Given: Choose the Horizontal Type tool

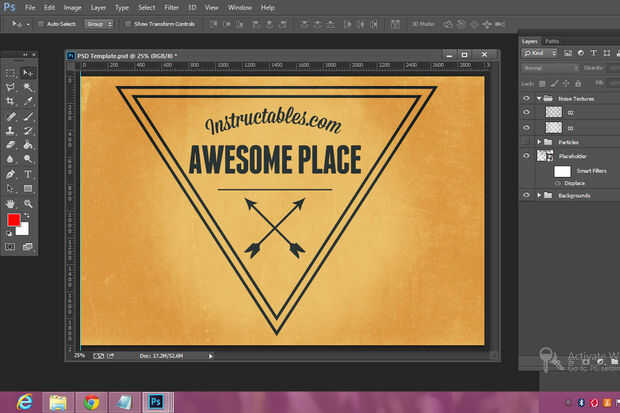Looking at the screenshot, I should 28,173.
